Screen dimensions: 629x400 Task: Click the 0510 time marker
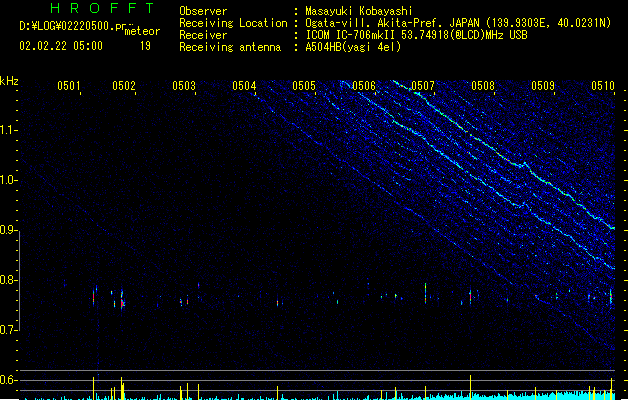(x=603, y=86)
